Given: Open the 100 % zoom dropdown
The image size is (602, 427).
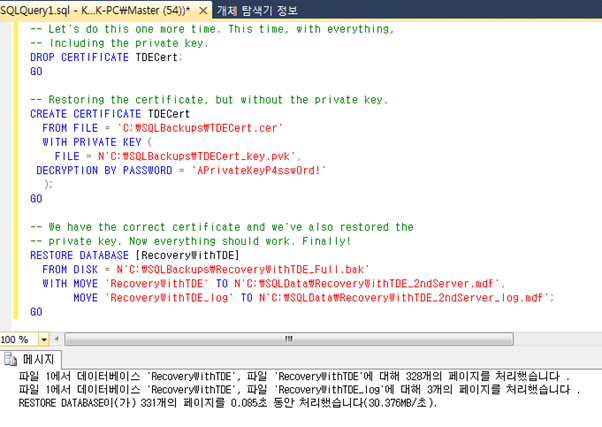Looking at the screenshot, I should coord(44,339).
